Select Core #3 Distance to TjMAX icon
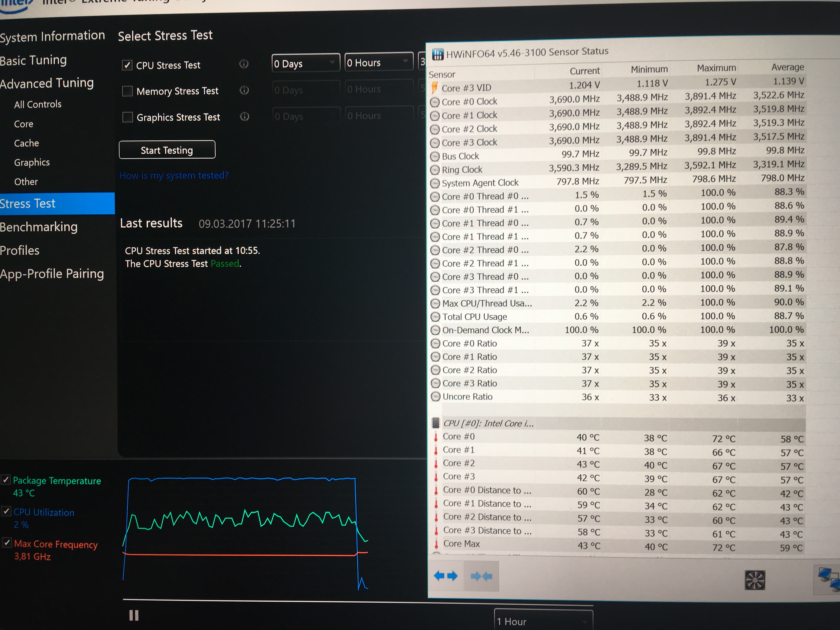The height and width of the screenshot is (630, 840). tap(437, 530)
